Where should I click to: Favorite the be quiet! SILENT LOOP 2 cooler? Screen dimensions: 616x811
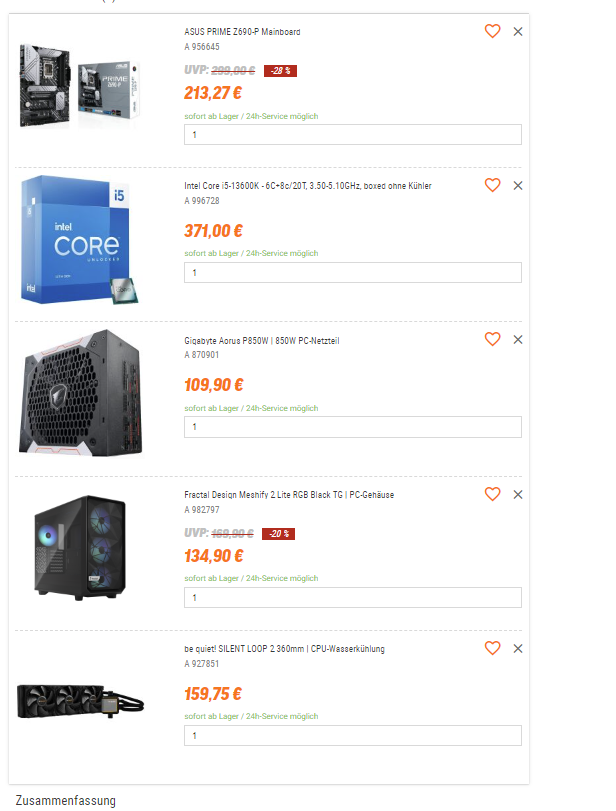[492, 648]
